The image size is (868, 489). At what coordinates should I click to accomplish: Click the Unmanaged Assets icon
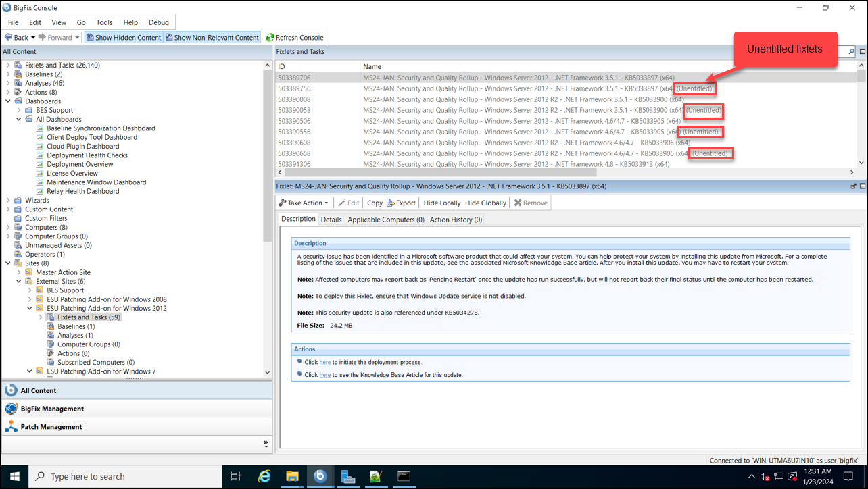click(x=19, y=245)
